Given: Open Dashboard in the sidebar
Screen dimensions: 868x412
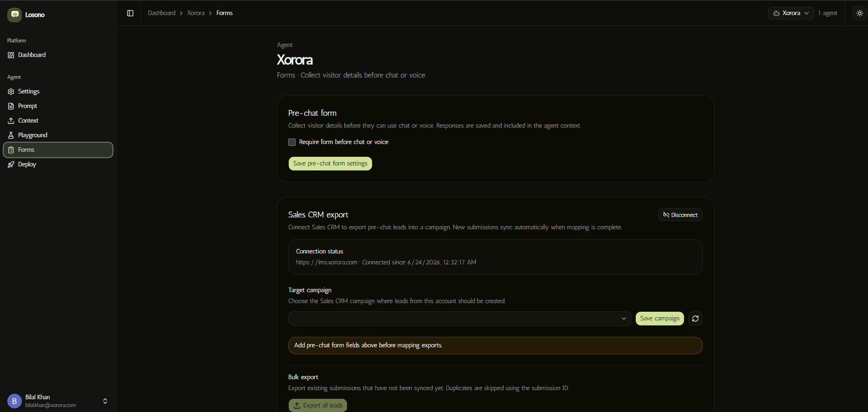Looking at the screenshot, I should 58,55.
